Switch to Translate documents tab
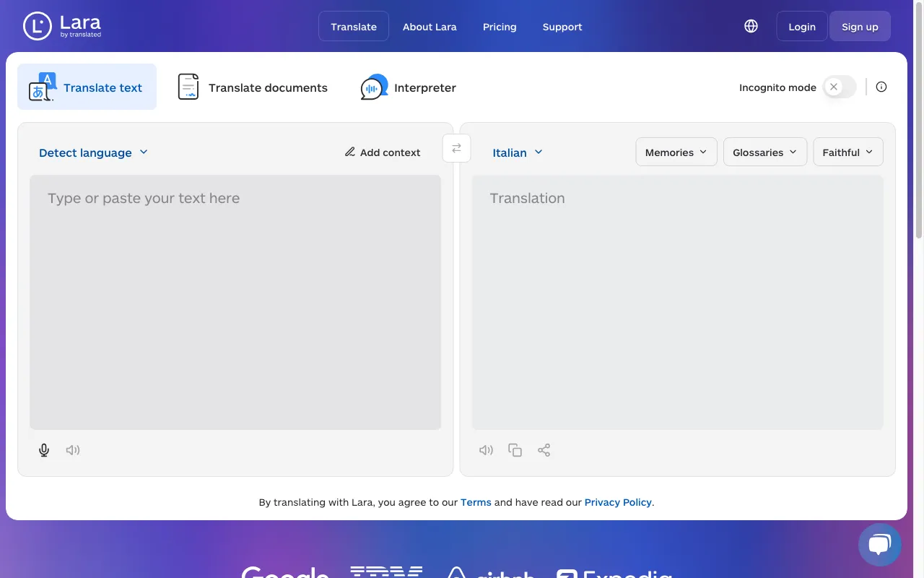This screenshot has height=578, width=924. [253, 87]
